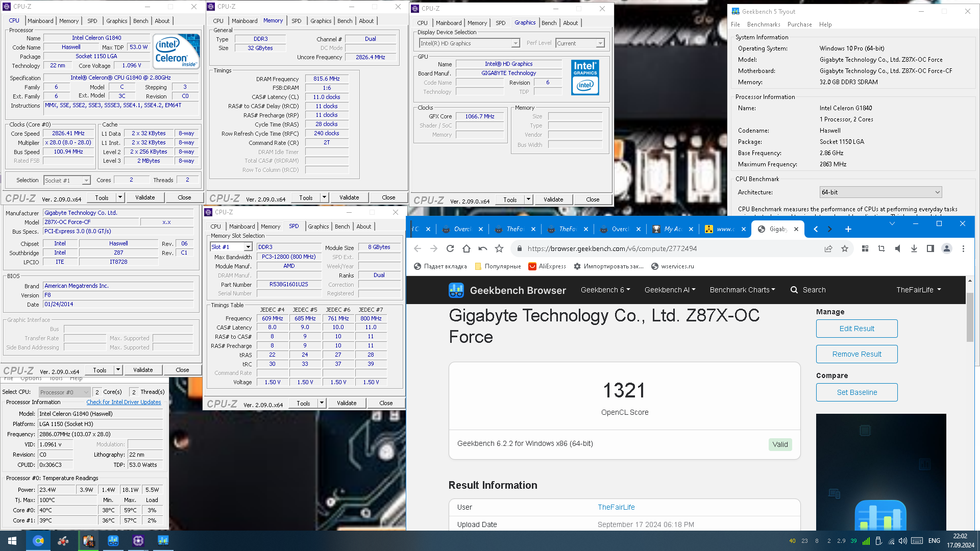Open Популярные bookmarks folder
The width and height of the screenshot is (980, 551).
click(x=498, y=266)
